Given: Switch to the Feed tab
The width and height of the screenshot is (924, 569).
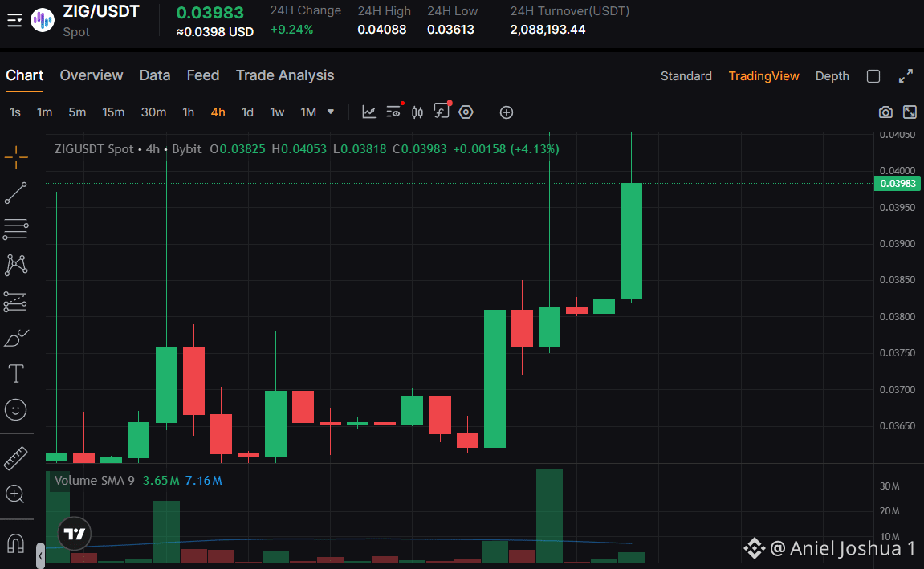Looking at the screenshot, I should (203, 75).
